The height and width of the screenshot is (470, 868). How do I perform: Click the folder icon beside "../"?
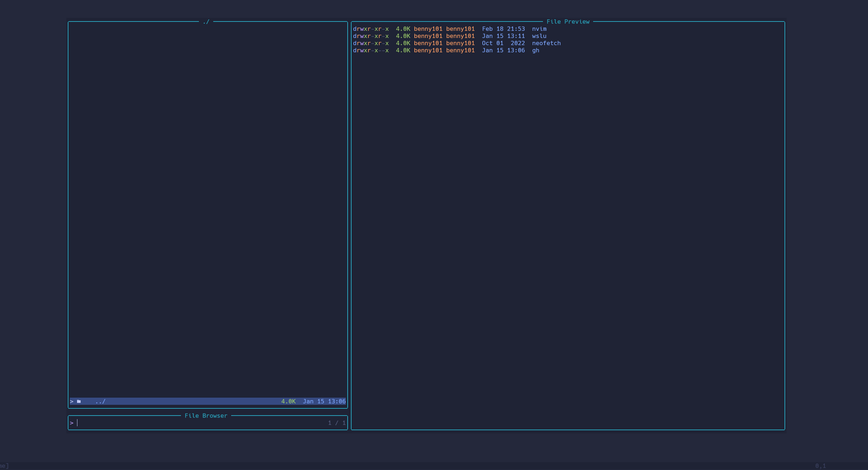coord(79,401)
